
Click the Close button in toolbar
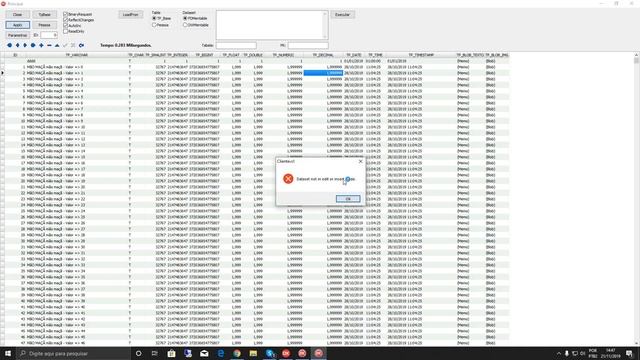pyautogui.click(x=18, y=15)
